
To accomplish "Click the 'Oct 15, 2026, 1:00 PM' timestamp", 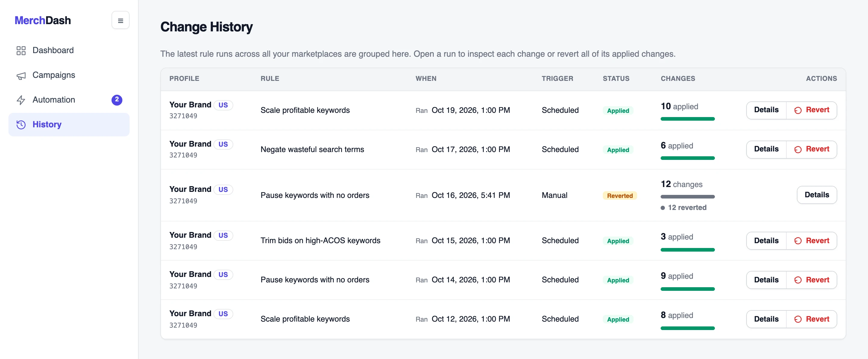I will 470,240.
